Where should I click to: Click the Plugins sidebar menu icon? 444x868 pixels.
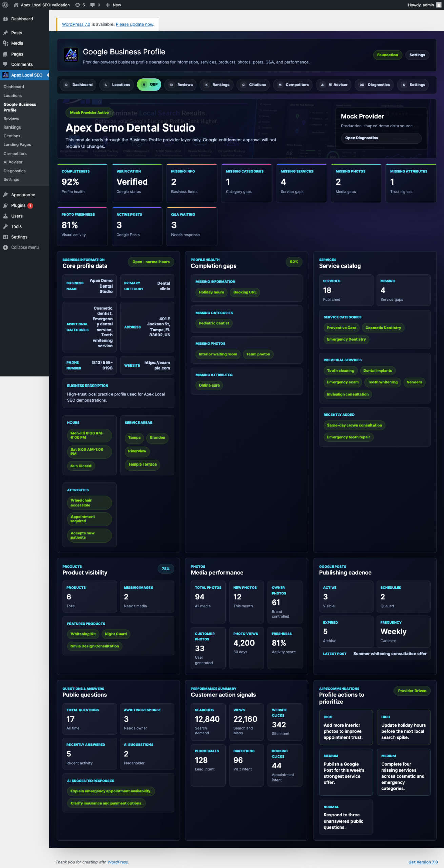click(x=5, y=205)
